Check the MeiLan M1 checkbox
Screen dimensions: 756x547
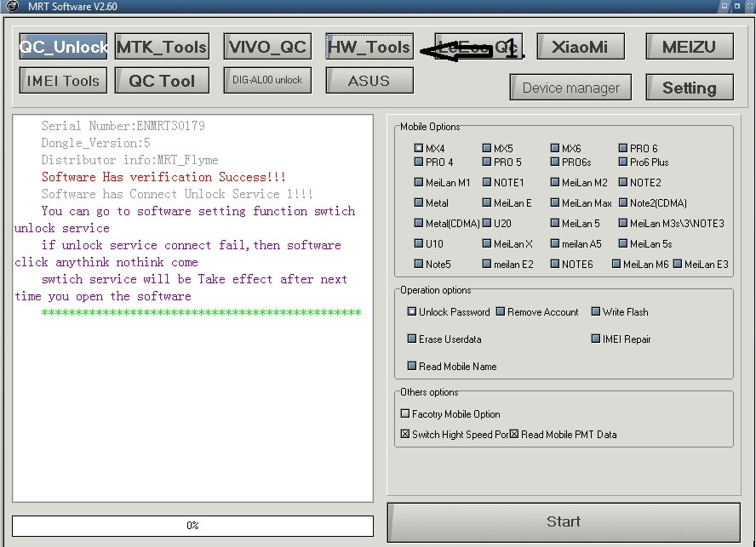(419, 182)
